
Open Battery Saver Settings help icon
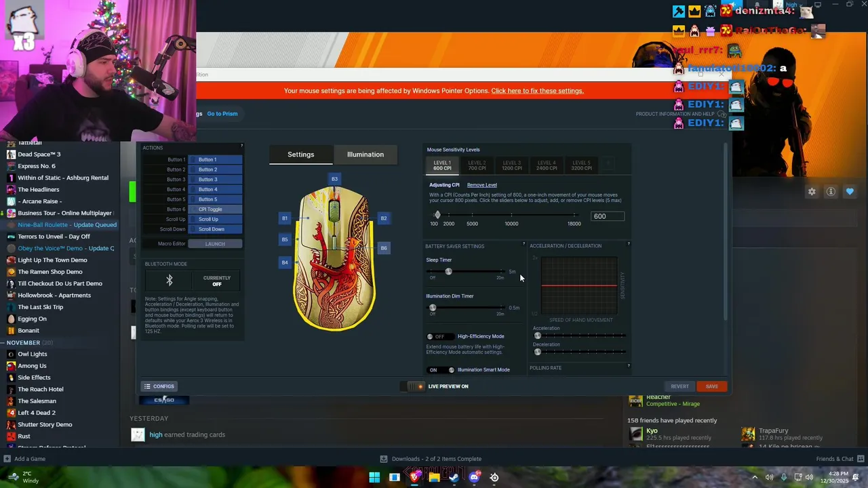pos(524,244)
